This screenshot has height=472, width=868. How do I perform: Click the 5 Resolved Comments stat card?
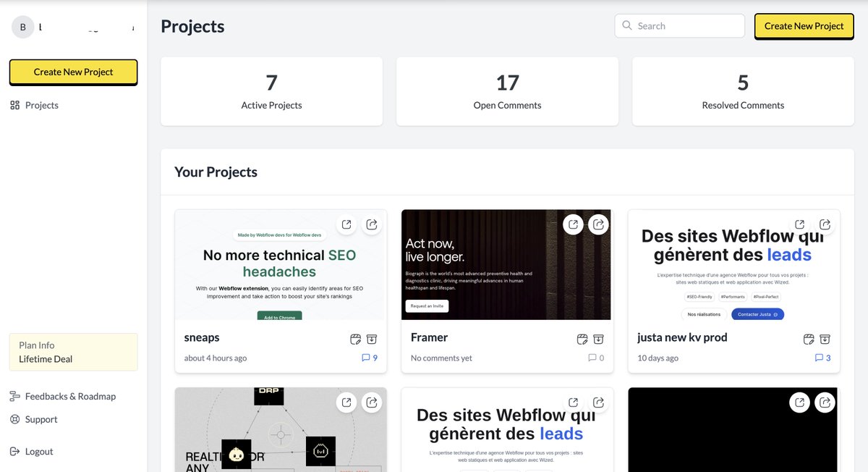pos(743,91)
